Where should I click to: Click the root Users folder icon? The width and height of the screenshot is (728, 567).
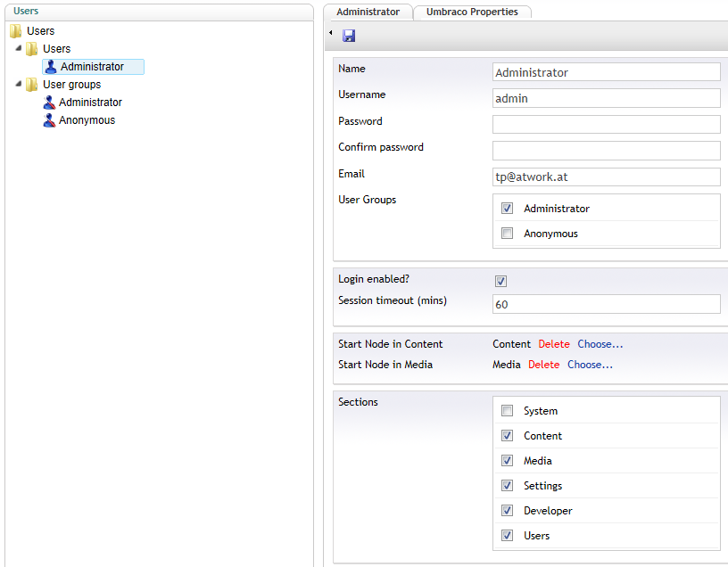click(16, 31)
